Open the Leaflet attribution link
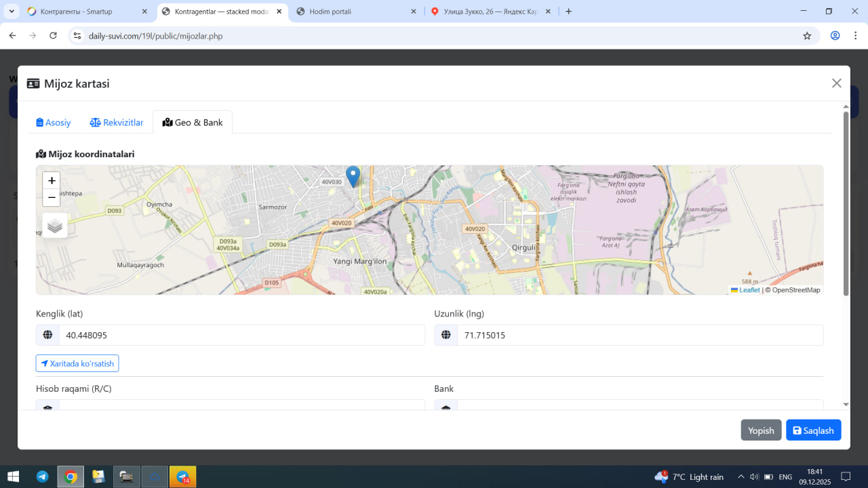Screen dimensions: 868x488 point(749,290)
